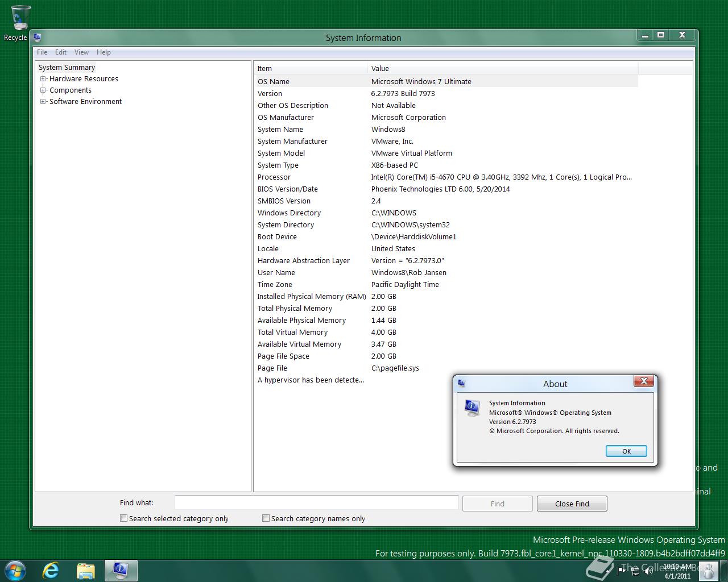728x582 pixels.
Task: Select the Locale row
Action: coord(446,248)
